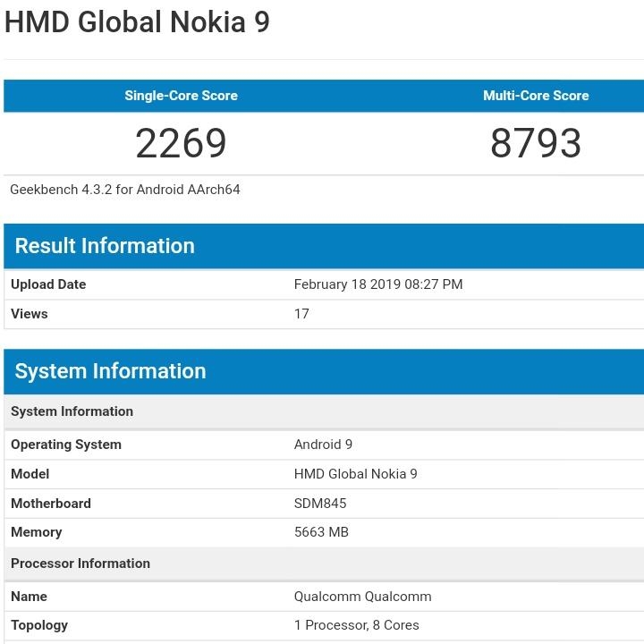Click the Views label
Viewport: 644px width, 644px height.
point(30,314)
